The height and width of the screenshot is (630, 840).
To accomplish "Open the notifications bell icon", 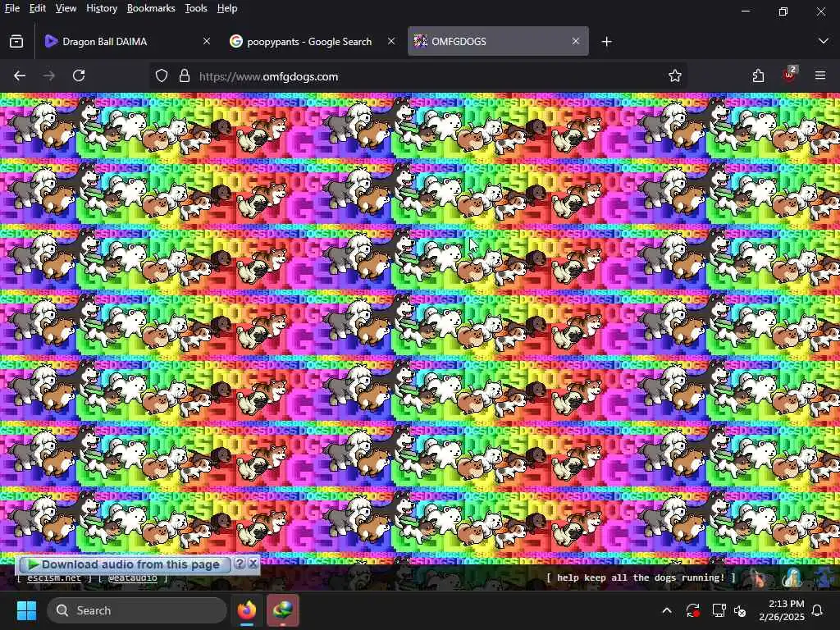I will [x=818, y=610].
